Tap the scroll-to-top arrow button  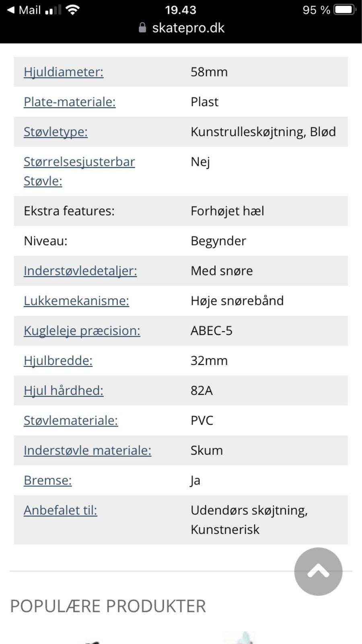pyautogui.click(x=318, y=571)
